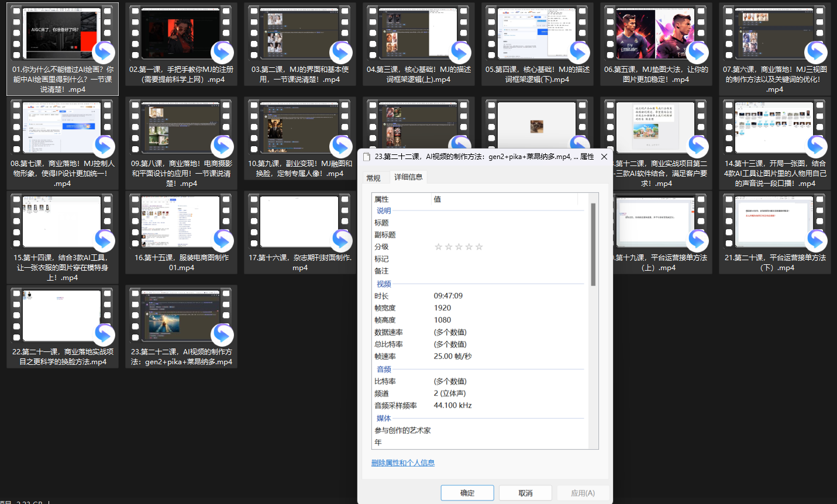Screen dimensions: 837x504
Task: Select the 16 第十五课 服装电商图制作 video
Action: 181,222
